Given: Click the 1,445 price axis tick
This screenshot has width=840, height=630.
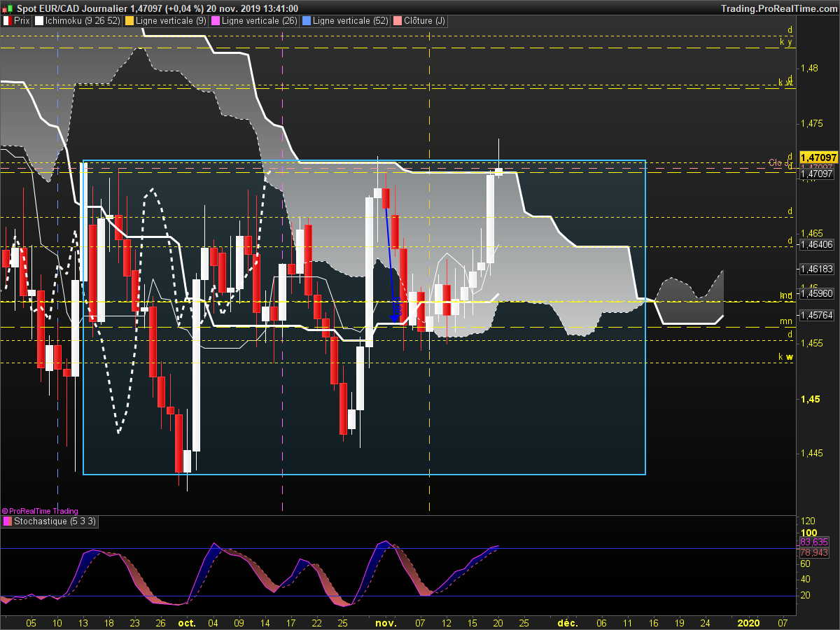Looking at the screenshot, I should pos(812,453).
